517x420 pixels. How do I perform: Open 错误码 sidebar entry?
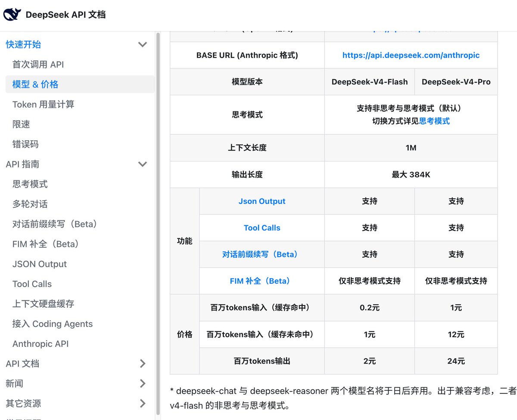[25, 144]
